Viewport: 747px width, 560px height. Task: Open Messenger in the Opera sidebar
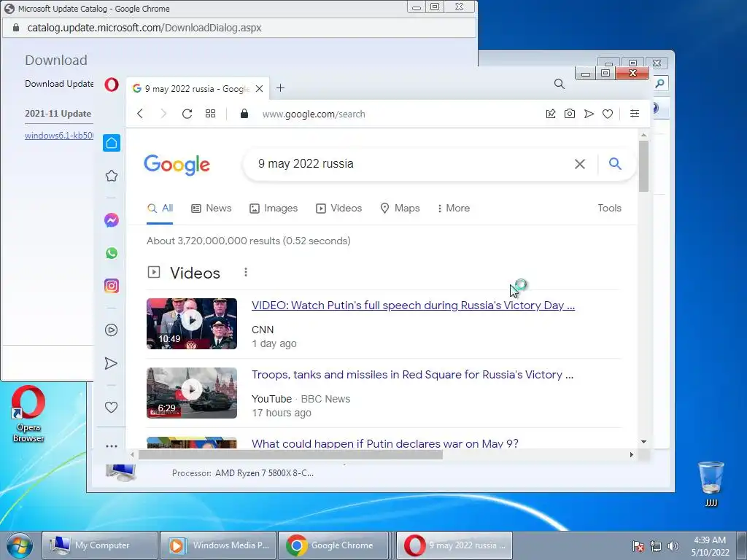coord(112,220)
